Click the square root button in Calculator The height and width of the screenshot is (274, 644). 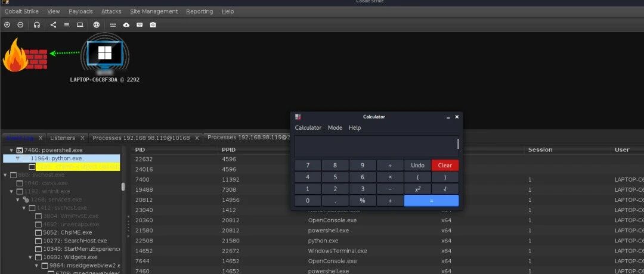(445, 189)
